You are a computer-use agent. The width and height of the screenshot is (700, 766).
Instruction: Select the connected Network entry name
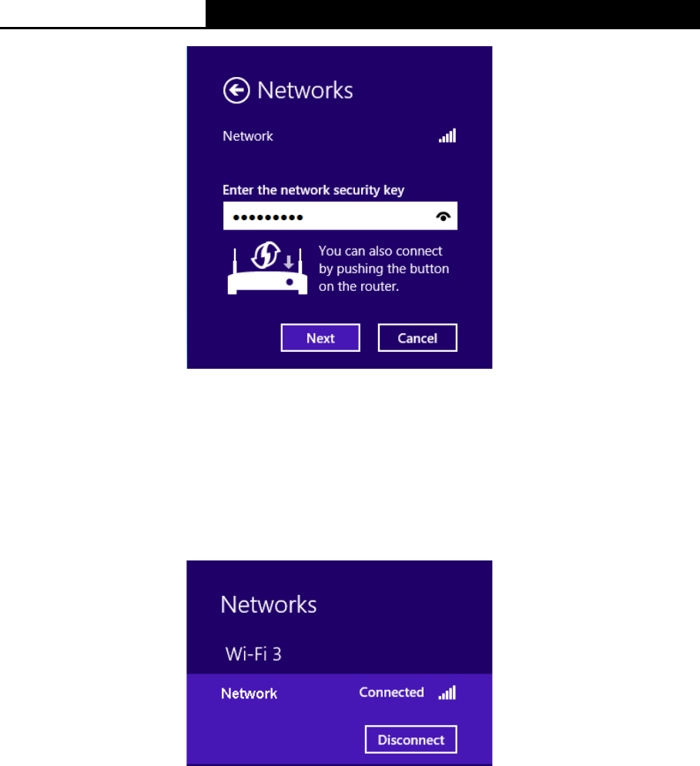250,693
